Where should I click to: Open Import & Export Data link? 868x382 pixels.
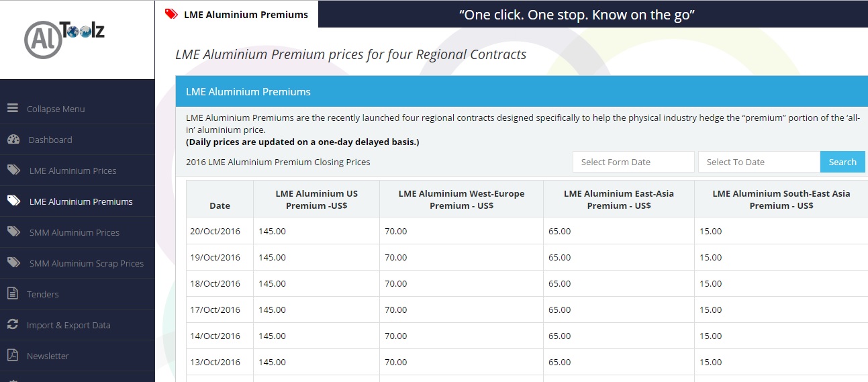[x=68, y=325]
